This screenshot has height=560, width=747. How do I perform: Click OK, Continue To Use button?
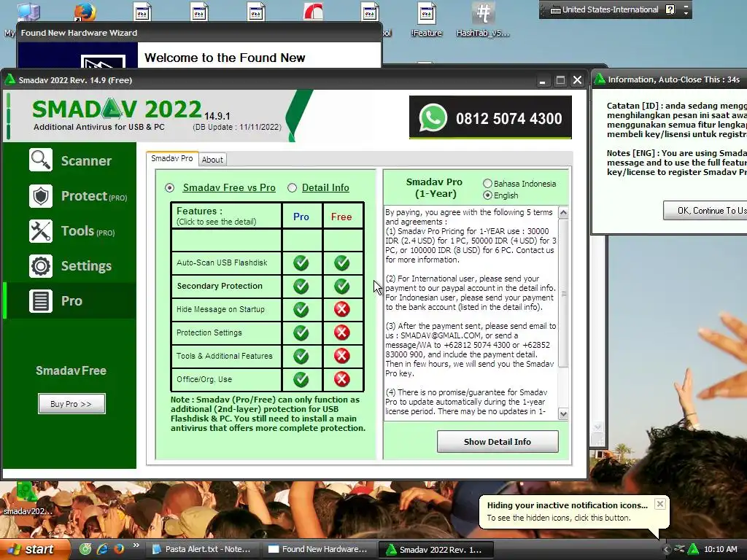pos(705,211)
